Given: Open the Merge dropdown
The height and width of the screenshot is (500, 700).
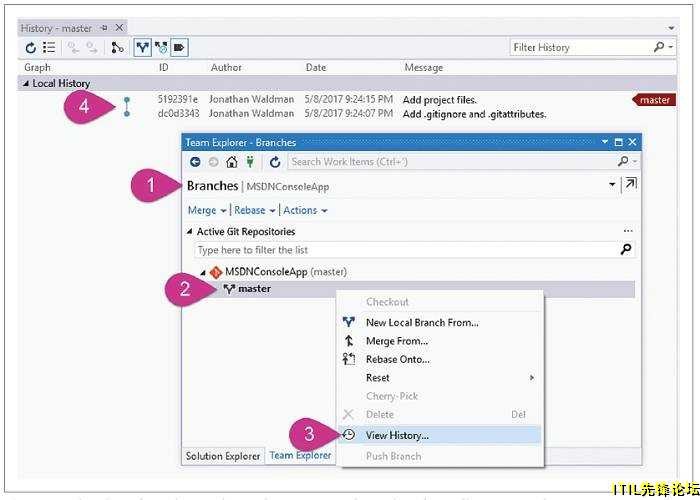Looking at the screenshot, I should pos(207,210).
